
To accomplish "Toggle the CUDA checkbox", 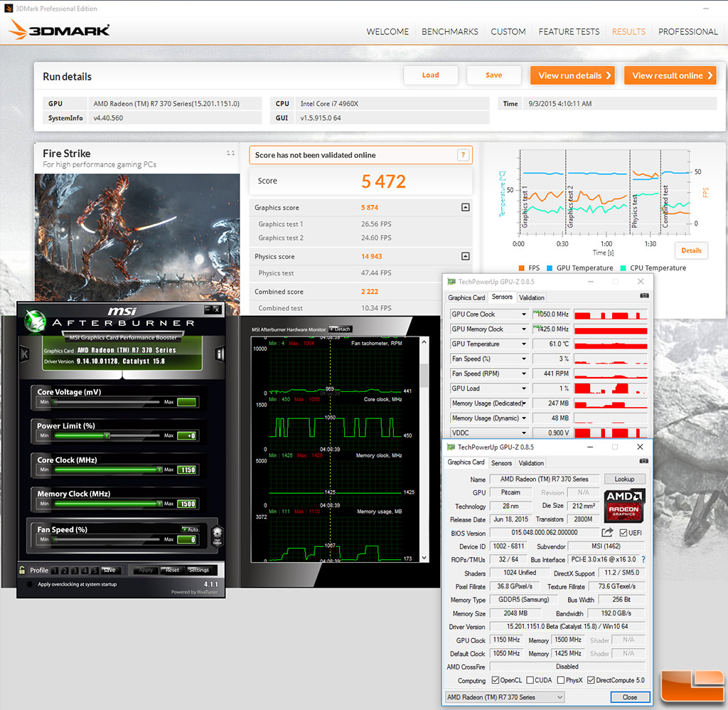I will pos(530,680).
